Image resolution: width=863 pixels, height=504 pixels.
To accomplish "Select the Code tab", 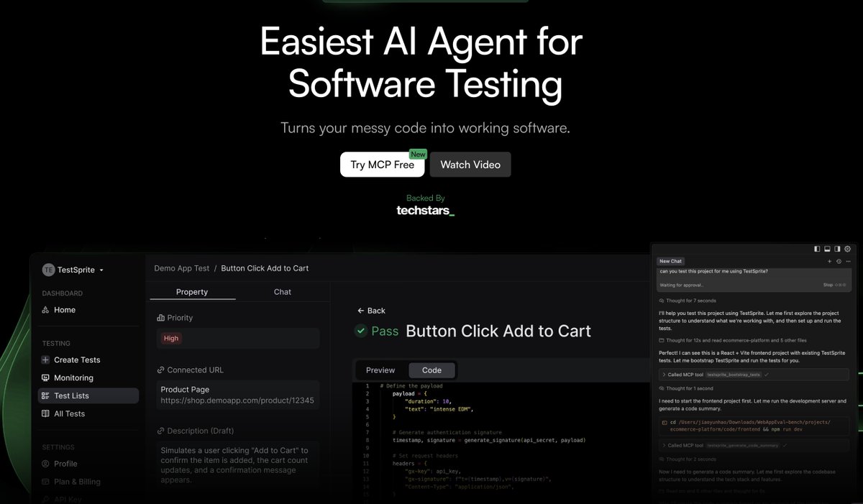I will (x=431, y=370).
